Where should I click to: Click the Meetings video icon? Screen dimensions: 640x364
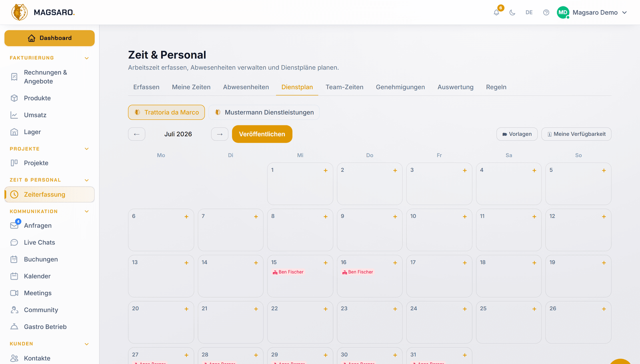point(14,293)
